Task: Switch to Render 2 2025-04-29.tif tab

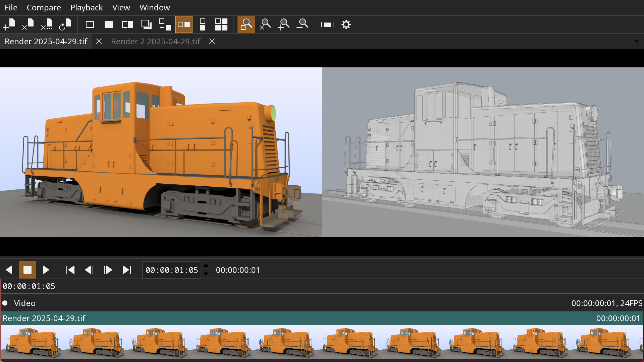Action: point(156,41)
